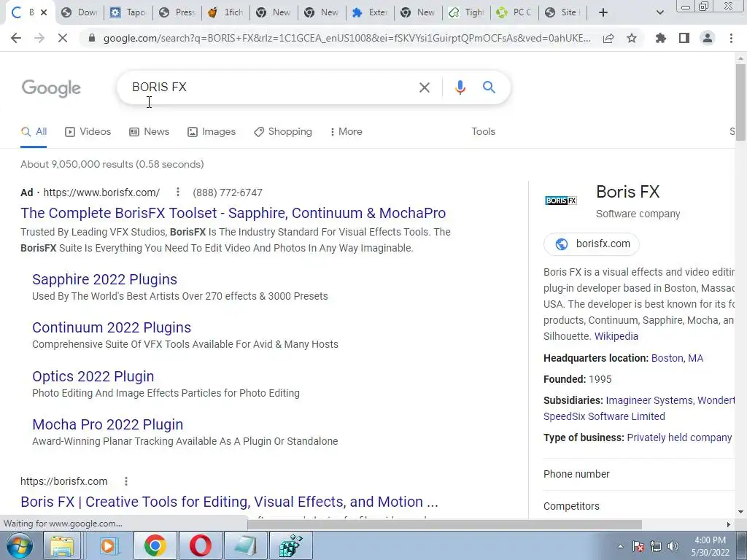This screenshot has height=560, width=747.
Task: Open Opera browser from the taskbar
Action: [200, 545]
